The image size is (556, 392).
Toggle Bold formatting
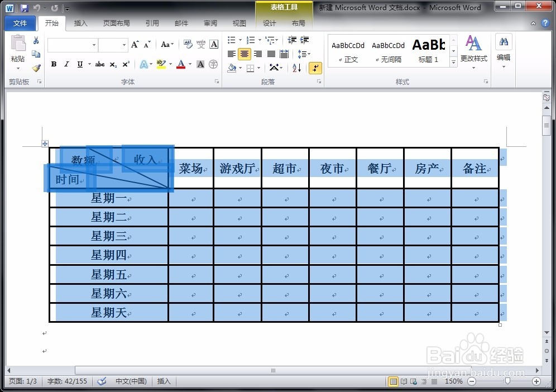pos(54,64)
